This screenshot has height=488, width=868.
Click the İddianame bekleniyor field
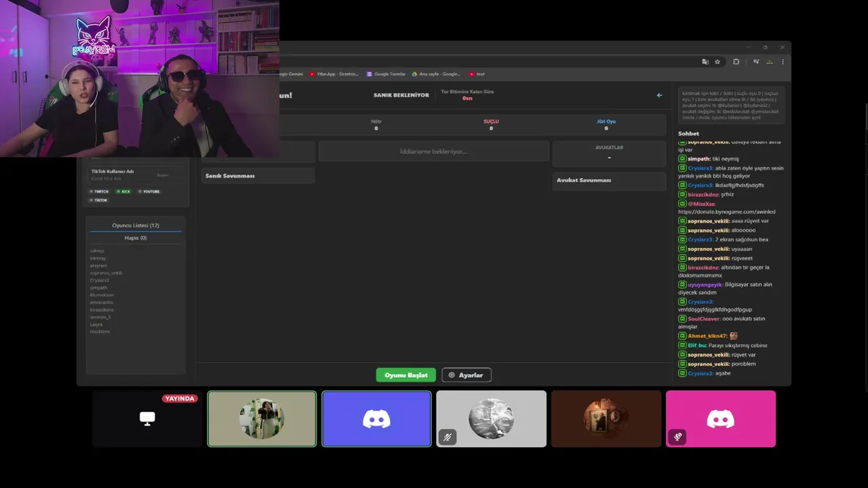point(433,151)
